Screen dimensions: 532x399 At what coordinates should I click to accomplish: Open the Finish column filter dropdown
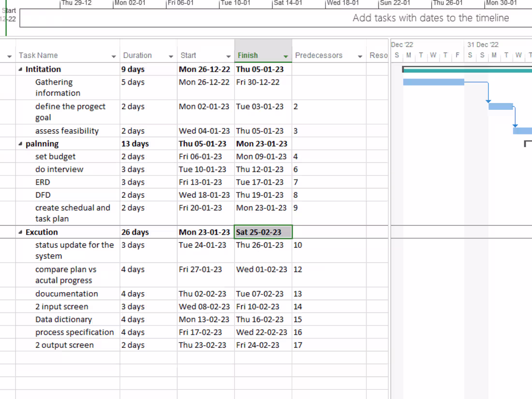point(286,56)
